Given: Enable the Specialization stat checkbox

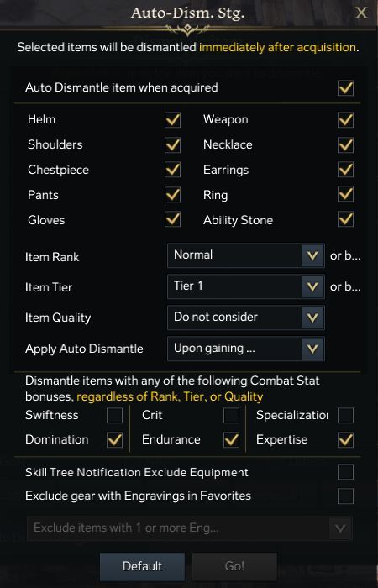Looking at the screenshot, I should pos(345,416).
